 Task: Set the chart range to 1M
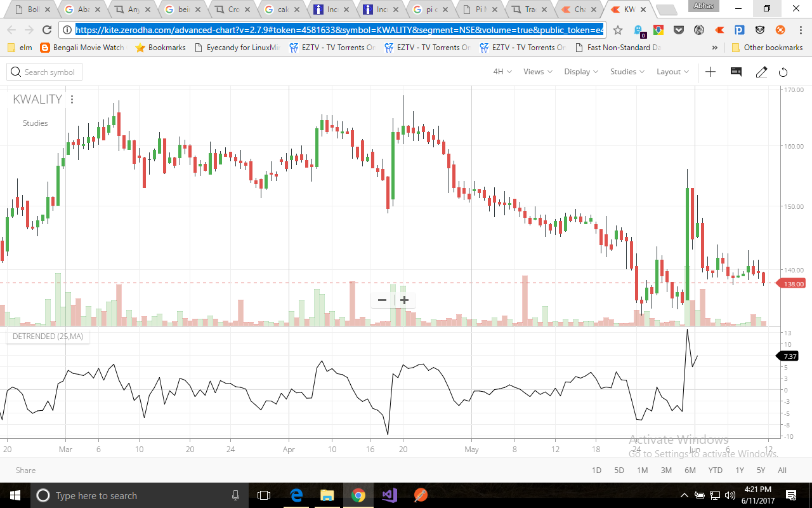tap(643, 471)
